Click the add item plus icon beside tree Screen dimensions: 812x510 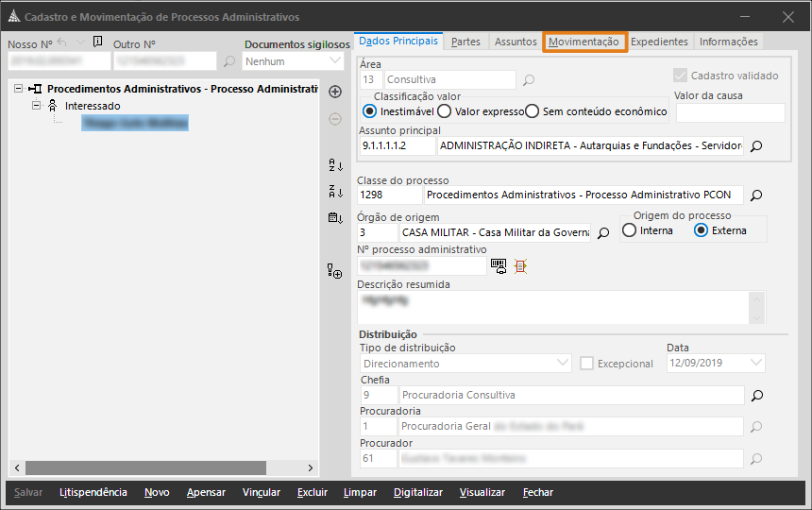335,92
